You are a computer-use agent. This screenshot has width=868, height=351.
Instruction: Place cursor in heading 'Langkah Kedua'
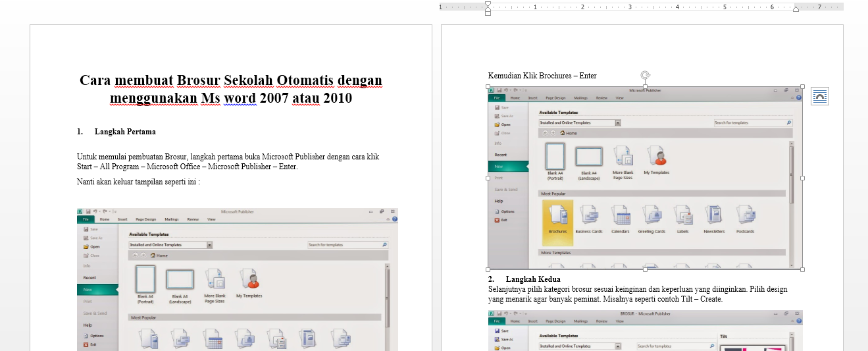(533, 279)
